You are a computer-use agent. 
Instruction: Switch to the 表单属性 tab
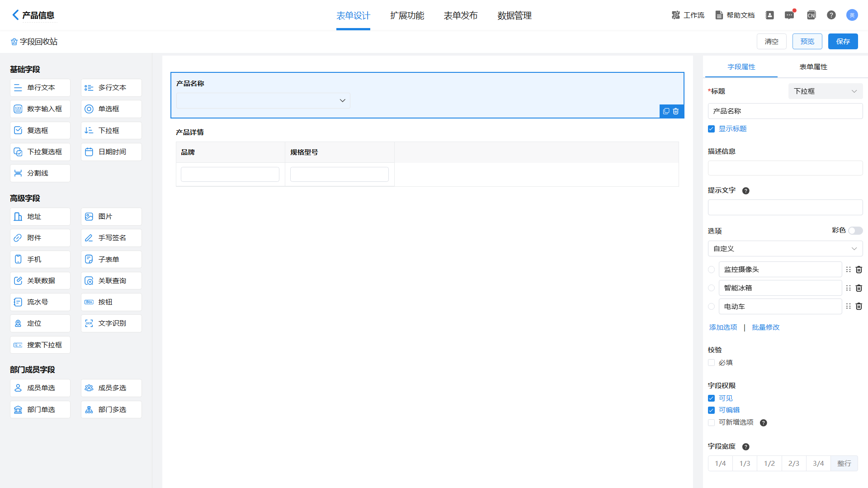(813, 67)
